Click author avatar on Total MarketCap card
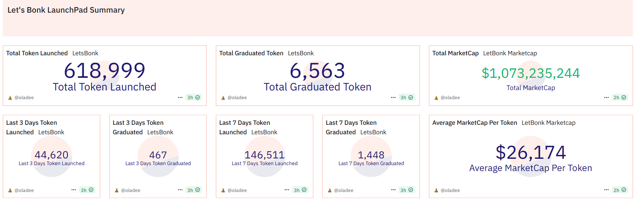 436,98
